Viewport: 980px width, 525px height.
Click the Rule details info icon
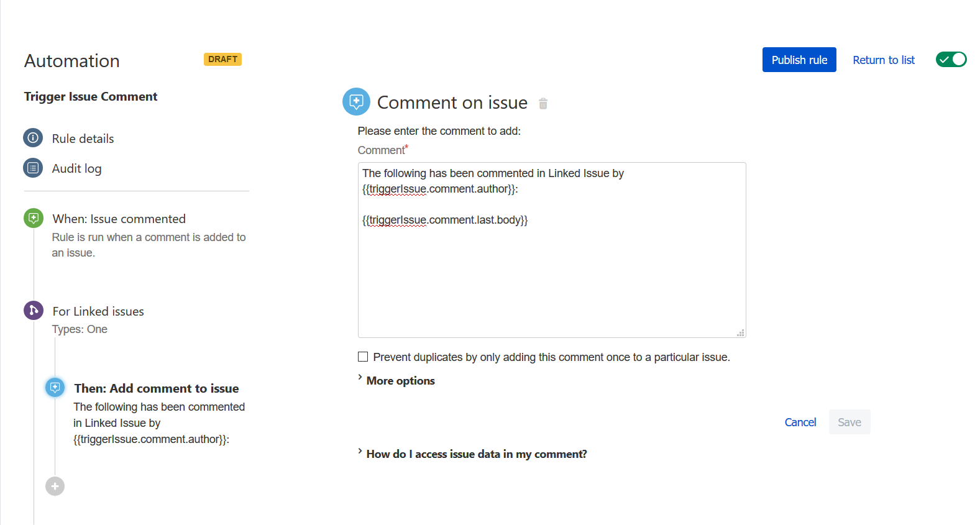(33, 138)
